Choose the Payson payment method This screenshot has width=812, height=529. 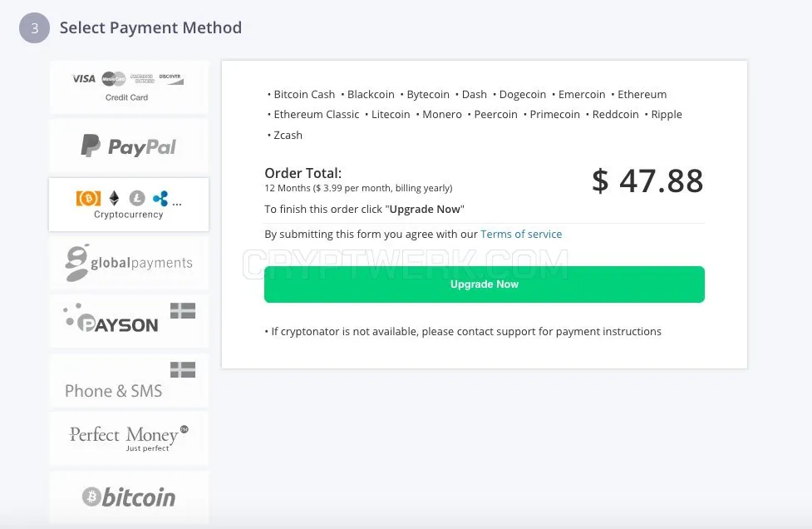click(129, 321)
